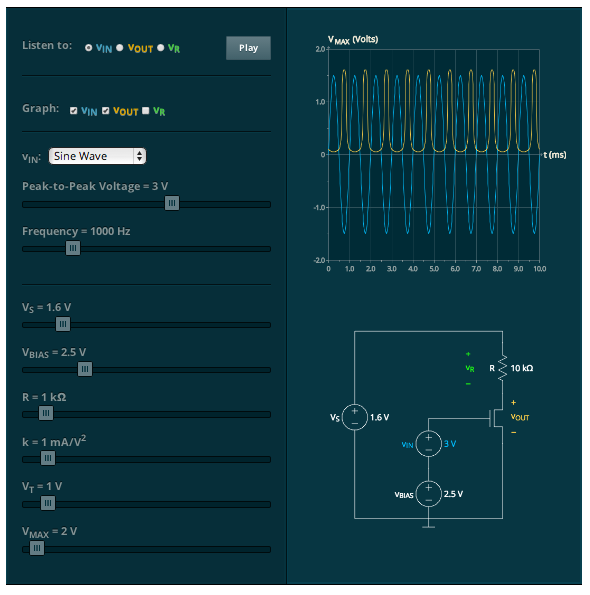The image size is (590, 595).
Task: Click the yellow VOUT label in circuit
Action: (x=520, y=417)
